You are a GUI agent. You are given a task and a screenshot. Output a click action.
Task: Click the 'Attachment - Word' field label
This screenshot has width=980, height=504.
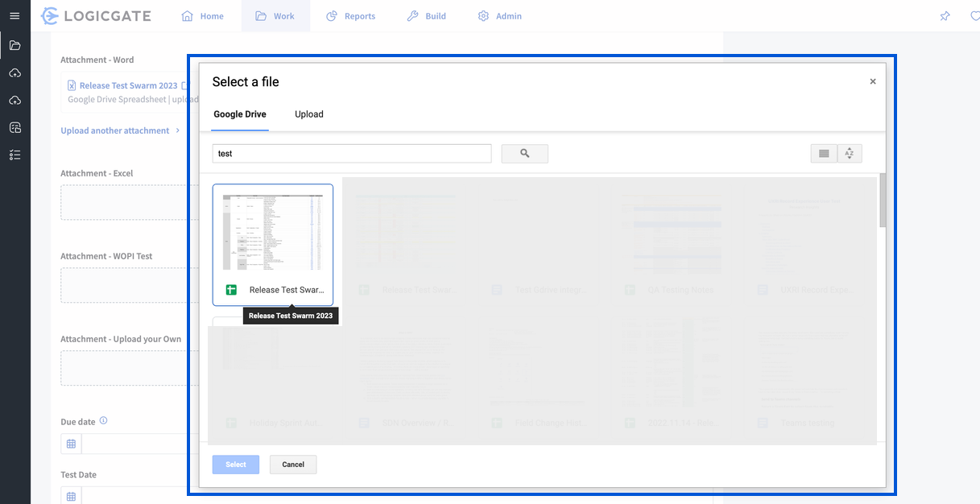point(97,60)
